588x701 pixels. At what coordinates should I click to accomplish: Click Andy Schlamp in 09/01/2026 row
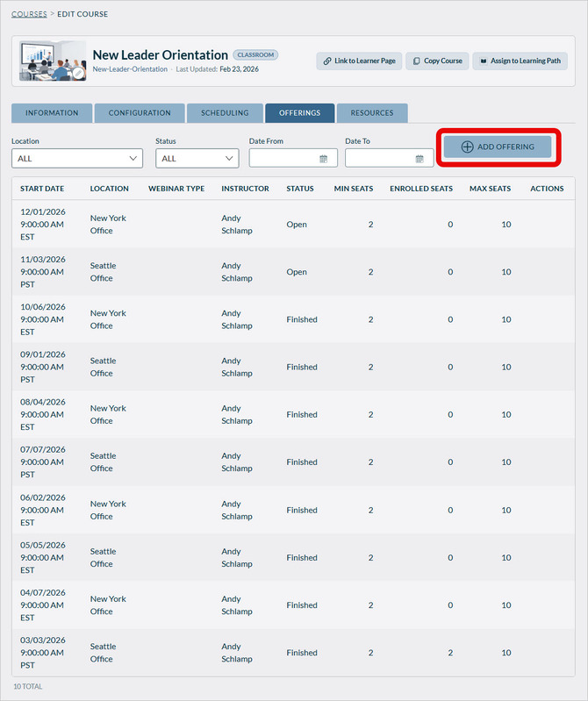click(x=237, y=367)
